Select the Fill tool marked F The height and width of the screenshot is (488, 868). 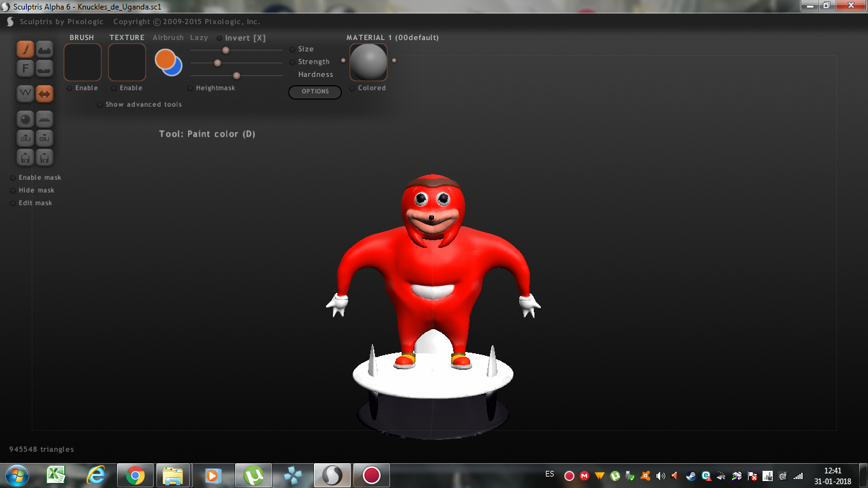(25, 68)
